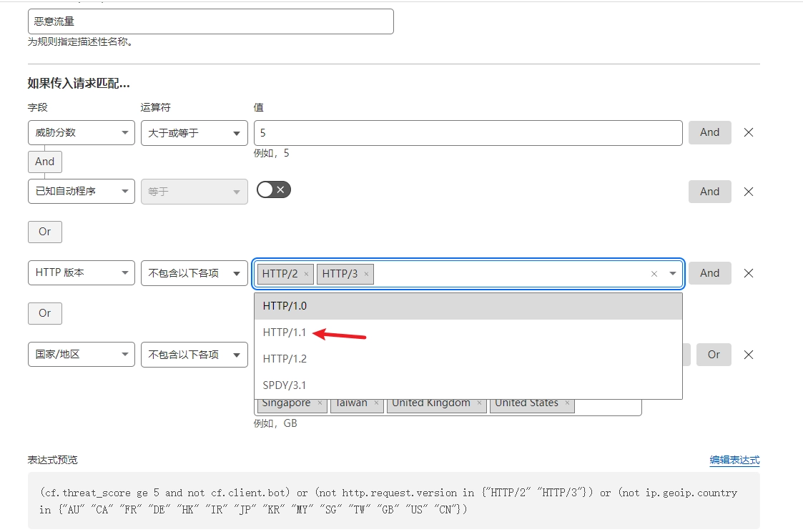The image size is (803, 532).
Task: Remove the HTTP/2 tag from value field
Action: pos(306,274)
